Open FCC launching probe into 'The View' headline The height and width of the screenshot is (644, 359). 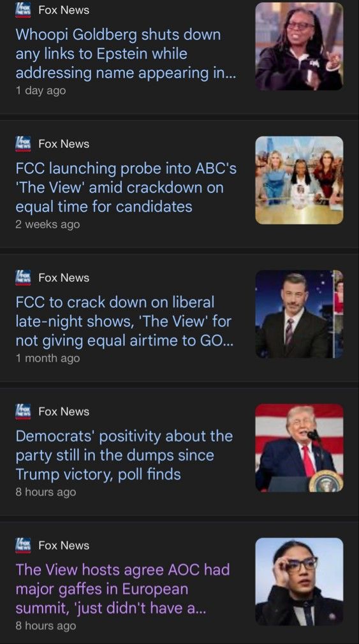[126, 187]
